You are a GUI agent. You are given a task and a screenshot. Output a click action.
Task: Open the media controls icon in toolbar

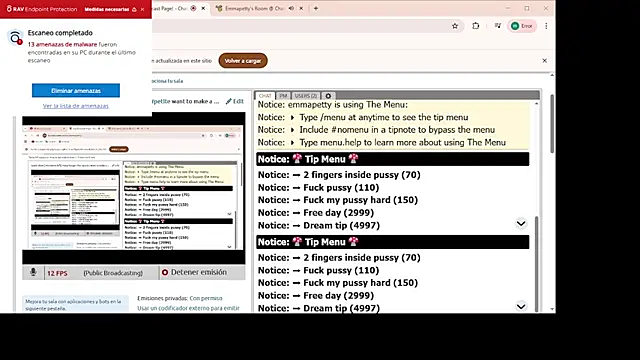tap(498, 26)
